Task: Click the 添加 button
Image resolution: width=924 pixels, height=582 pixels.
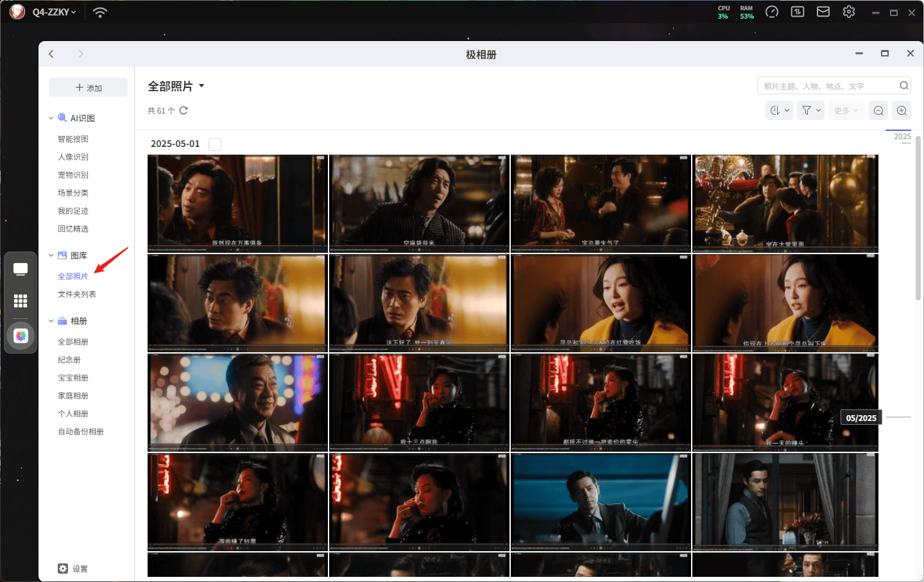Action: tap(89, 87)
